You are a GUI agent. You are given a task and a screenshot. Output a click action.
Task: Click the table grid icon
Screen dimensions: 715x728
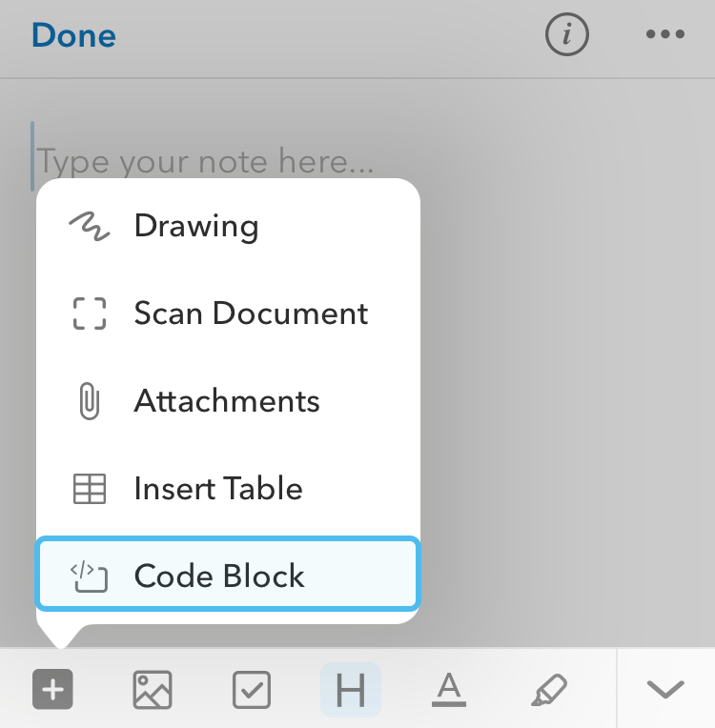tap(90, 489)
